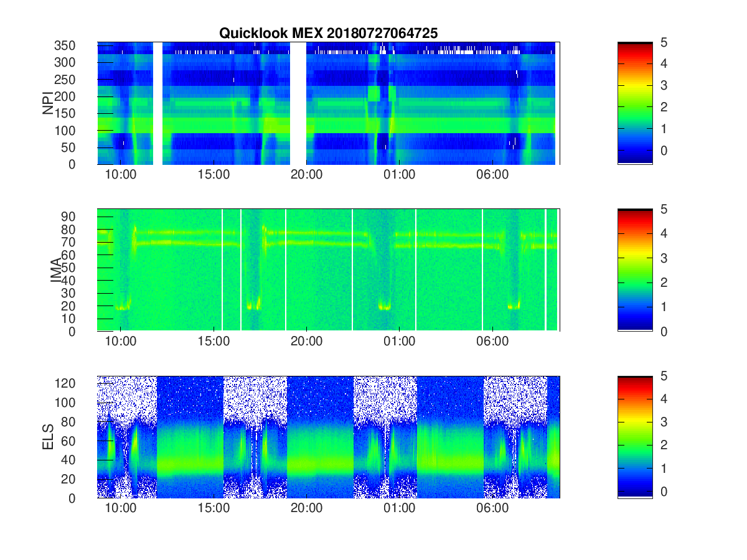Click the 1 tick on the ELS colorbar
This screenshot has height=560, width=747.
pyautogui.click(x=664, y=468)
